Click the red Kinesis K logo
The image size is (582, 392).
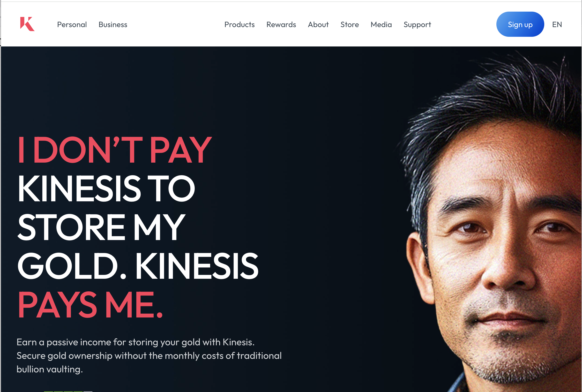(27, 24)
